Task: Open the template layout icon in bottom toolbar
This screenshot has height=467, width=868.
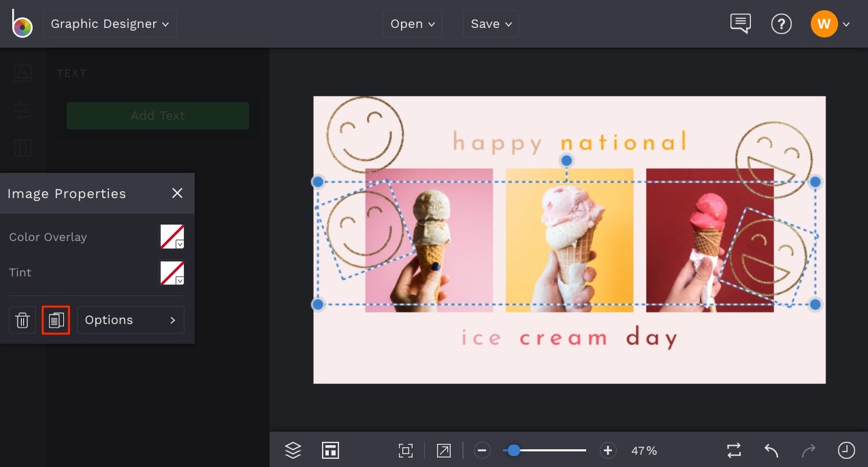Action: [x=330, y=450]
